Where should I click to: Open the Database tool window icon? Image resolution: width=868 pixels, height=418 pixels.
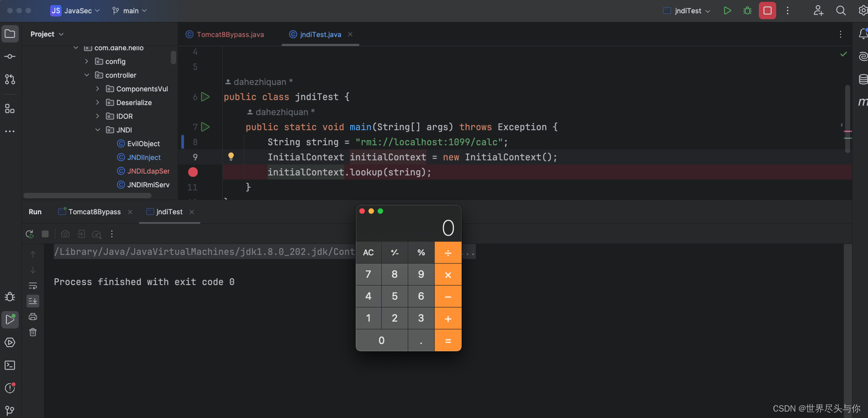tap(863, 79)
